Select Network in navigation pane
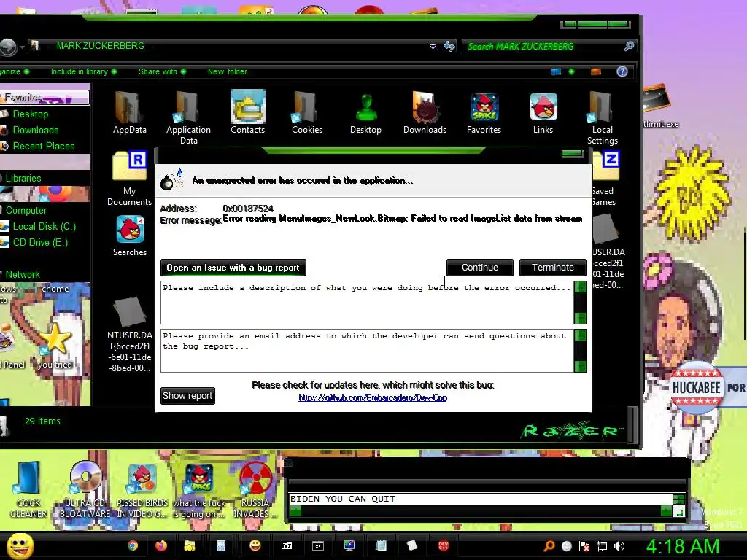 pos(23,274)
